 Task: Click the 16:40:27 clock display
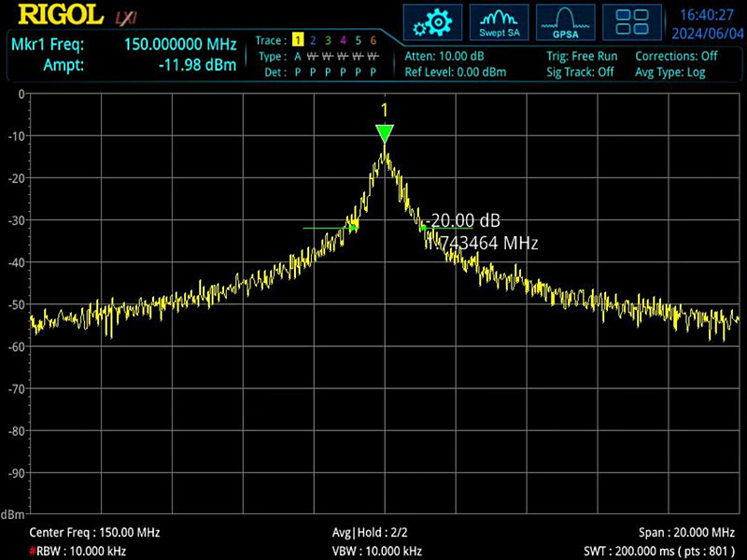point(707,15)
